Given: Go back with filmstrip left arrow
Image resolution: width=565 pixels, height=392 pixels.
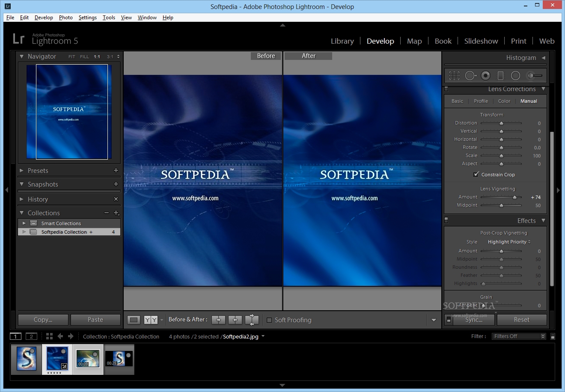Looking at the screenshot, I should coord(60,336).
